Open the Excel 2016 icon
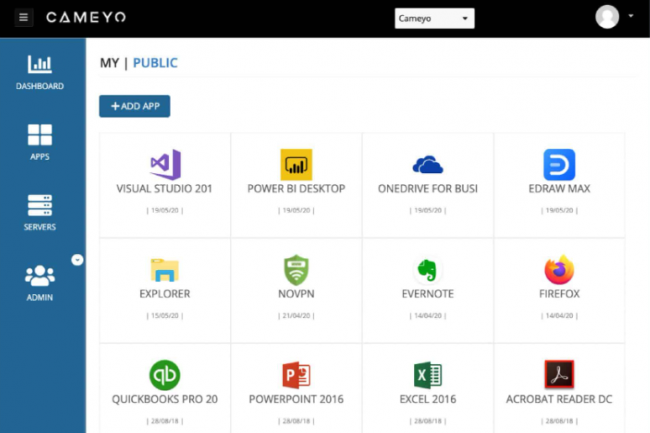 [x=427, y=375]
